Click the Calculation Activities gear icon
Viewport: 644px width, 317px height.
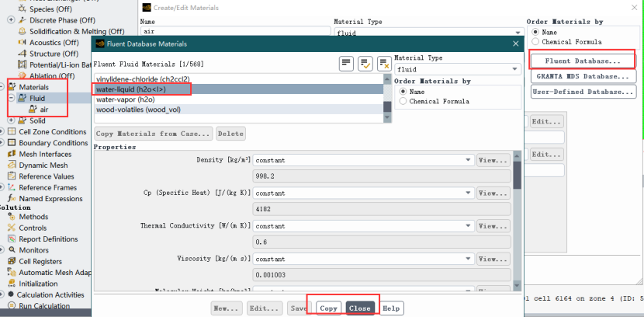10,294
